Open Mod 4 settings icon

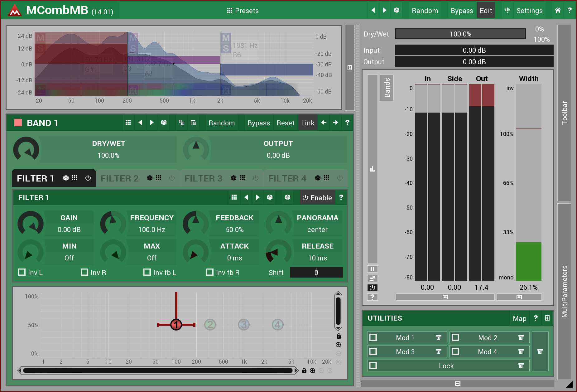coord(521,352)
